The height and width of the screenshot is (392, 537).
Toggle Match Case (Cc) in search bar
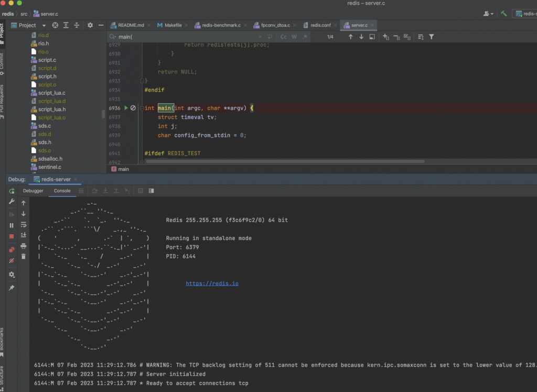(x=284, y=37)
